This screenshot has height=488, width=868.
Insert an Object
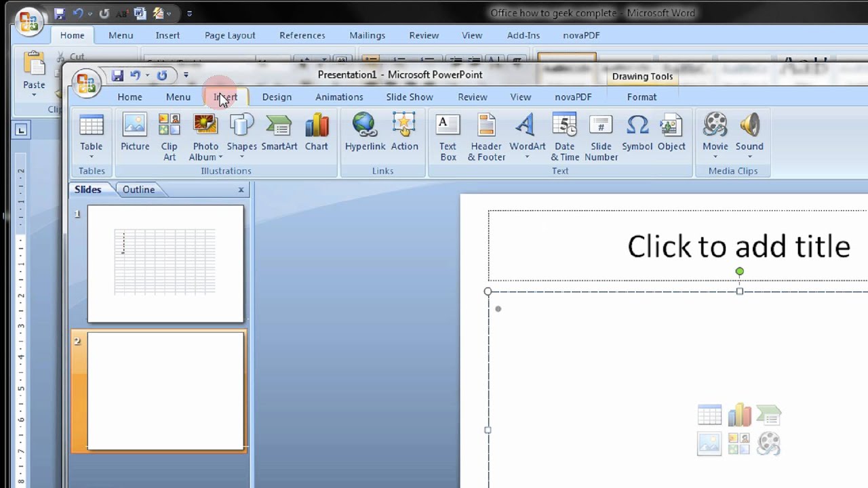[x=671, y=133]
